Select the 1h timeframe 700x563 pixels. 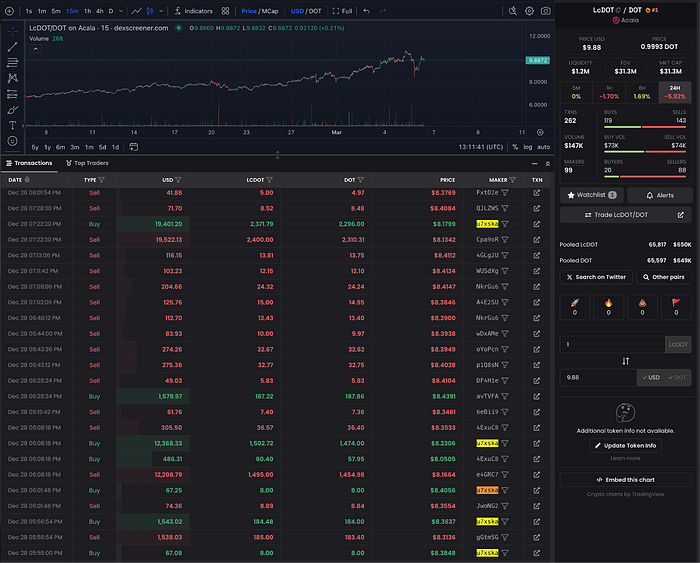click(x=88, y=11)
